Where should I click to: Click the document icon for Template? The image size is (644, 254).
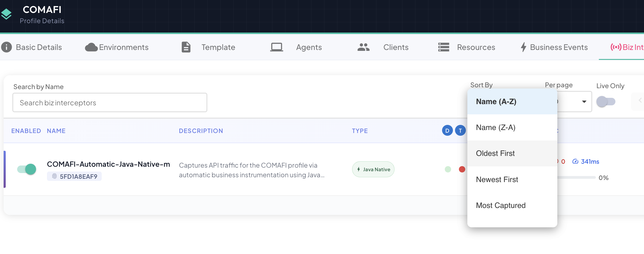tap(186, 47)
